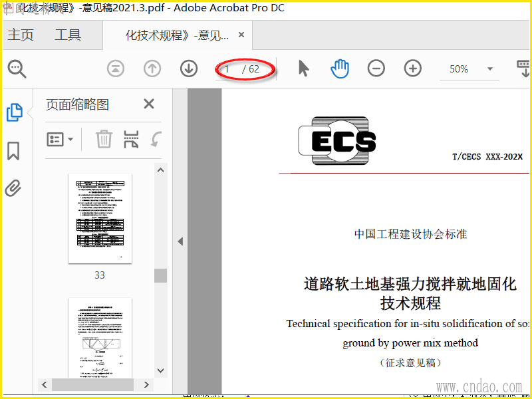Click the Technical specification English subtitle line

408,324
